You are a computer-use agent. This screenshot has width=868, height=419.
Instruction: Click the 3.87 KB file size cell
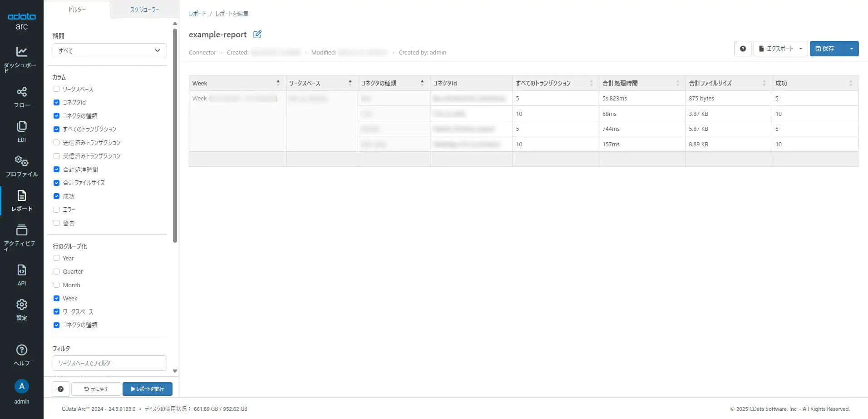click(x=729, y=114)
